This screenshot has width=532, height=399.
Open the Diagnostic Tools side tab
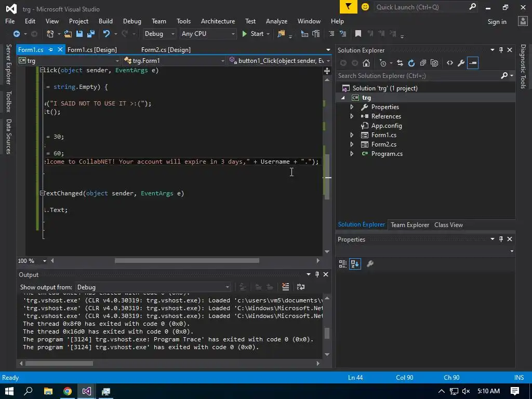(x=523, y=66)
